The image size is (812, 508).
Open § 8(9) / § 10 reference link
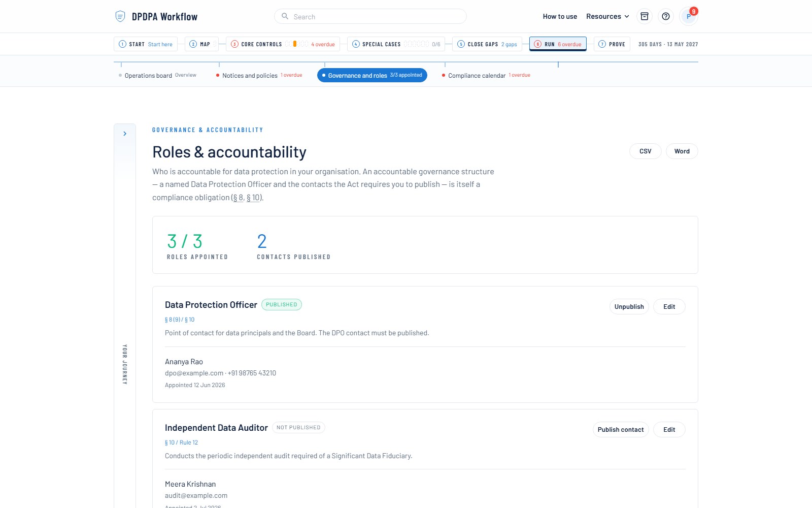coord(180,320)
